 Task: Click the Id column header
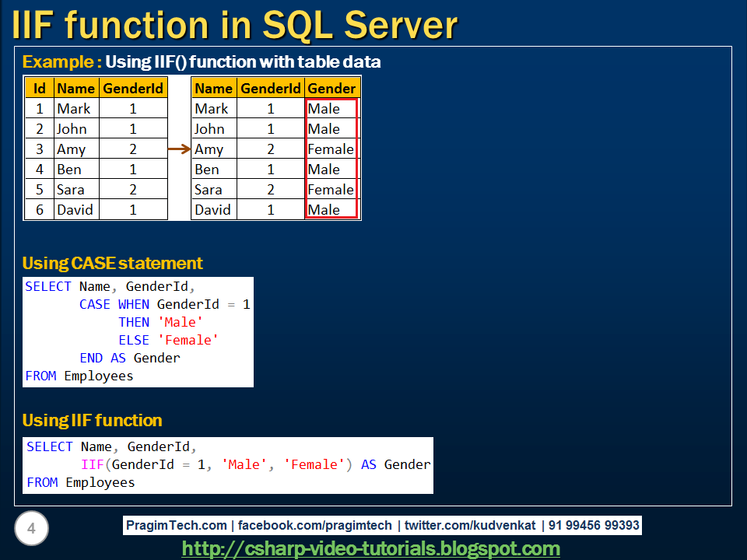pyautogui.click(x=40, y=88)
